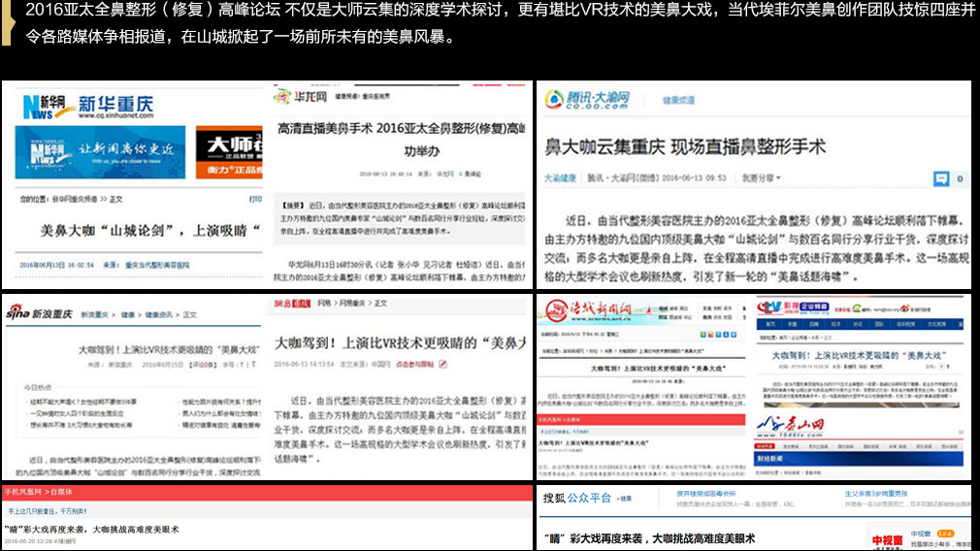Open headline 高清直播美鼻手术 2016亚太全鼻整形
The width and height of the screenshot is (980, 551).
[402, 140]
